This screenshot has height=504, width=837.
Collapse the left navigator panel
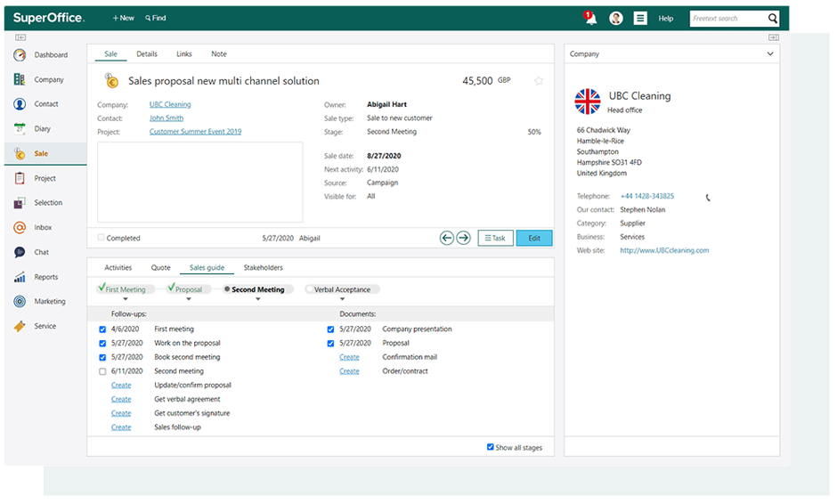pyautogui.click(x=20, y=37)
